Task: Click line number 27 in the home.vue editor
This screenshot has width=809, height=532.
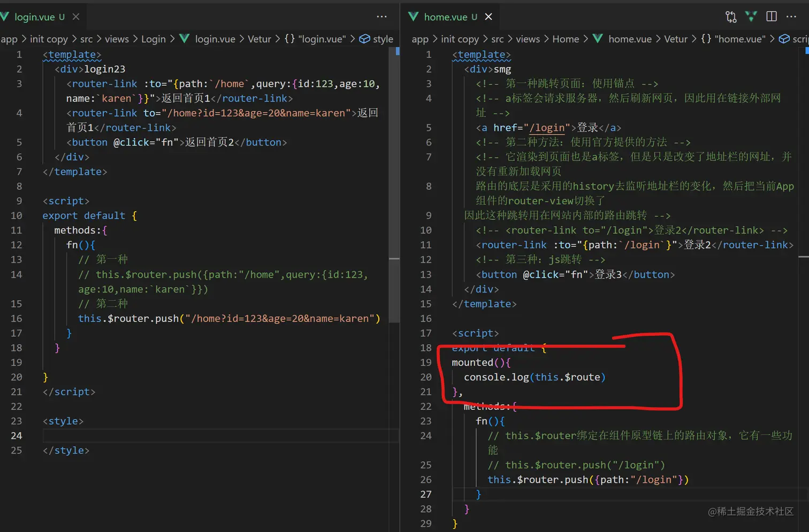Action: coord(426,495)
